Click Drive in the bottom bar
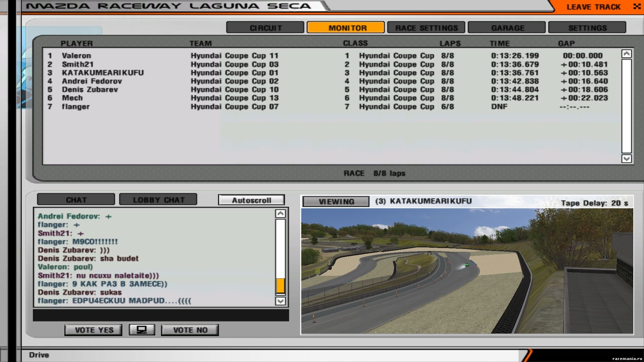644x362 pixels. click(39, 355)
